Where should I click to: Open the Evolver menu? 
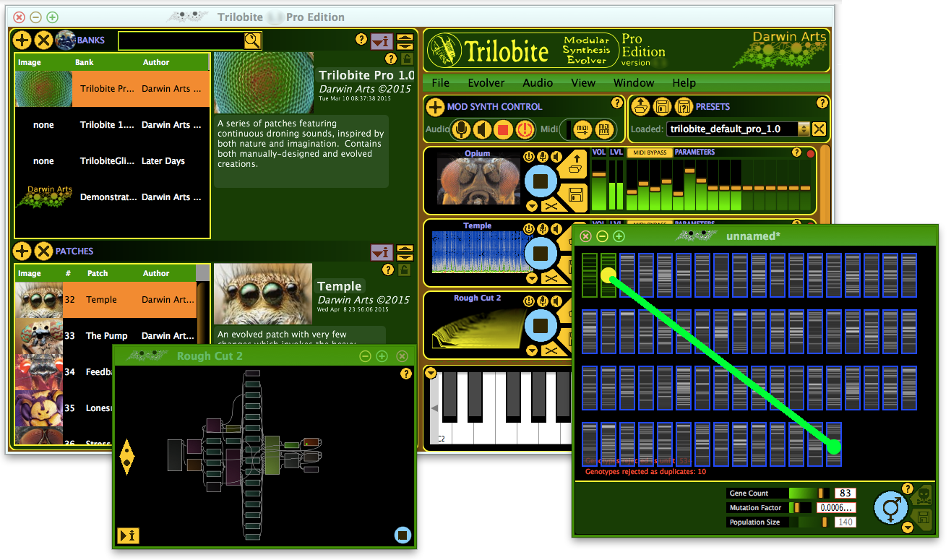[486, 83]
